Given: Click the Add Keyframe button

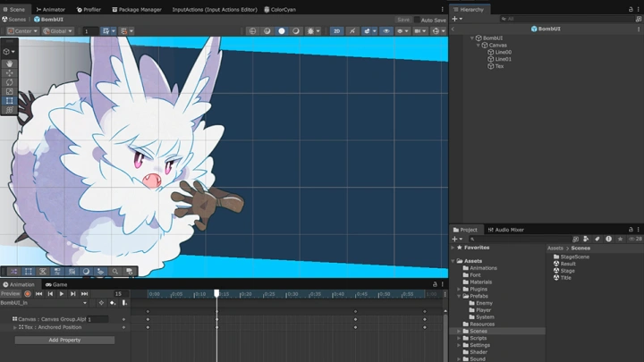Looking at the screenshot, I should click(113, 303).
